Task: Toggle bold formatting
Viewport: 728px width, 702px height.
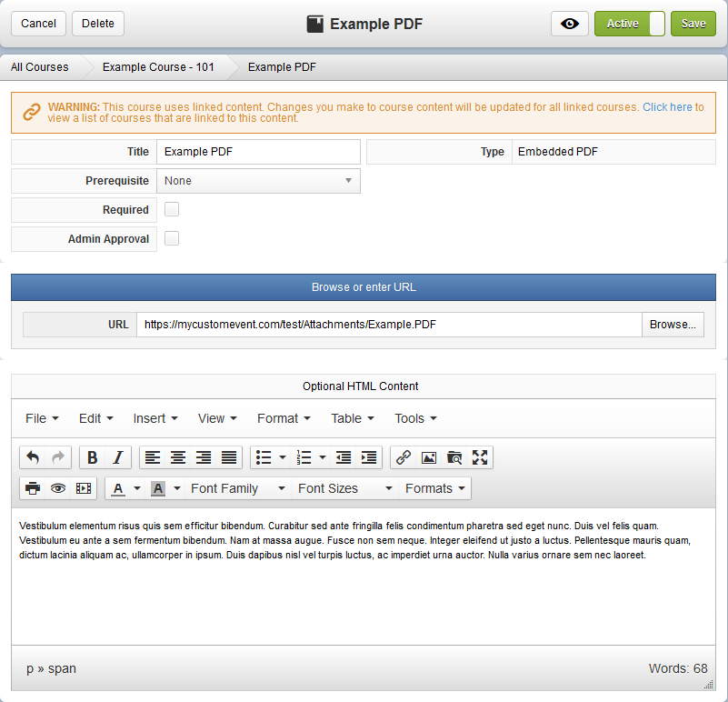Action: (x=93, y=457)
